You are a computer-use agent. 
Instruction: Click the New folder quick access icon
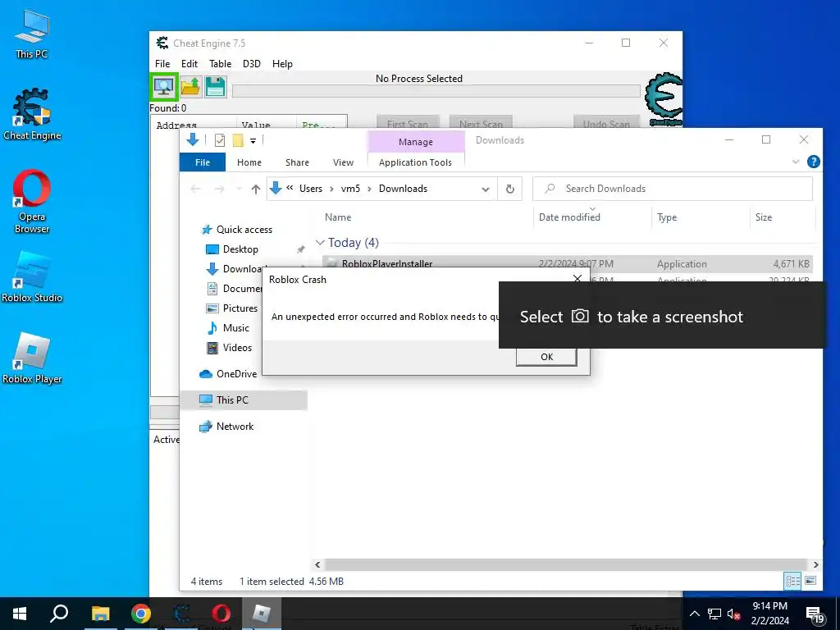pos(238,140)
